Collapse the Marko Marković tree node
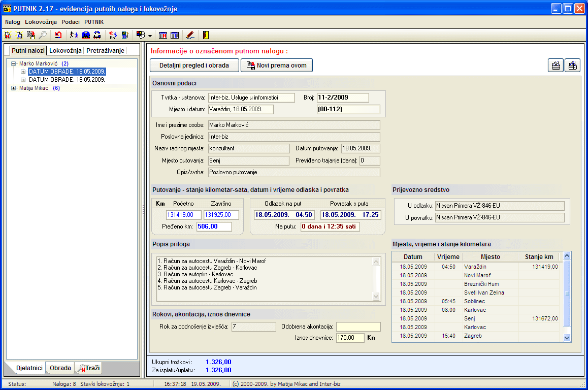Image resolution: width=588 pixels, height=390 pixels. (14, 63)
